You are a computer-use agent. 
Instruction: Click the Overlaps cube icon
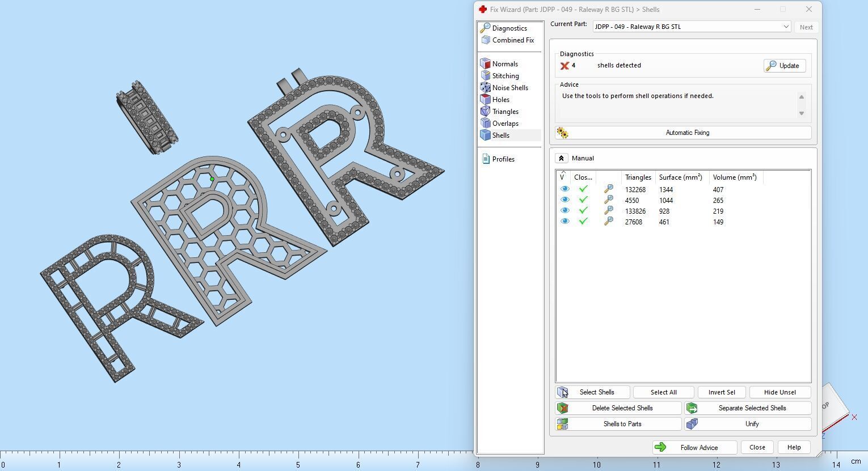click(x=485, y=123)
